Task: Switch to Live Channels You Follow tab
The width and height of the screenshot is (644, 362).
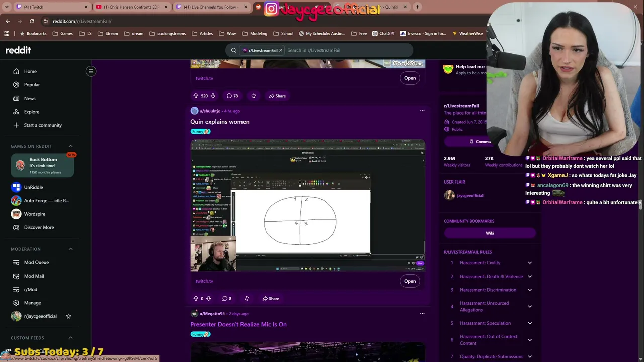Action: [x=211, y=7]
